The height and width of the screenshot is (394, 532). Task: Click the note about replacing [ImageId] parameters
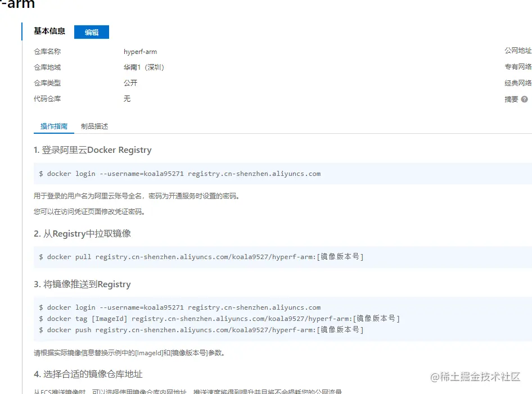pyautogui.click(x=129, y=352)
